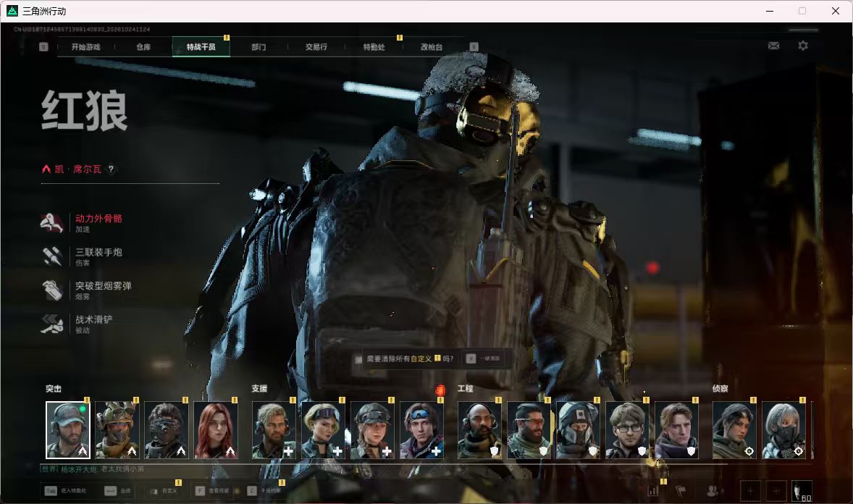Select the 三联装手炮 skill icon

point(52,256)
